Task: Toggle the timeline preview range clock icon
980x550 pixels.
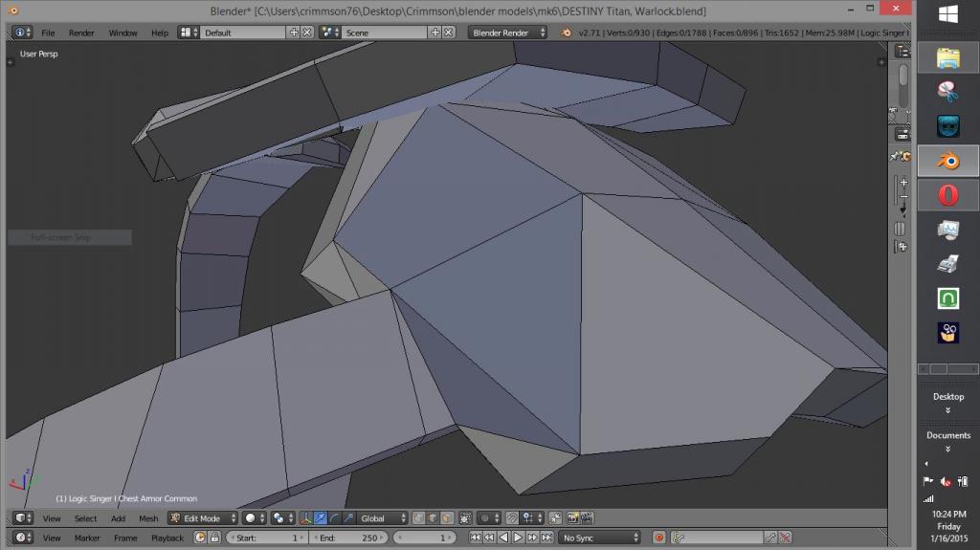Action: pos(200,538)
